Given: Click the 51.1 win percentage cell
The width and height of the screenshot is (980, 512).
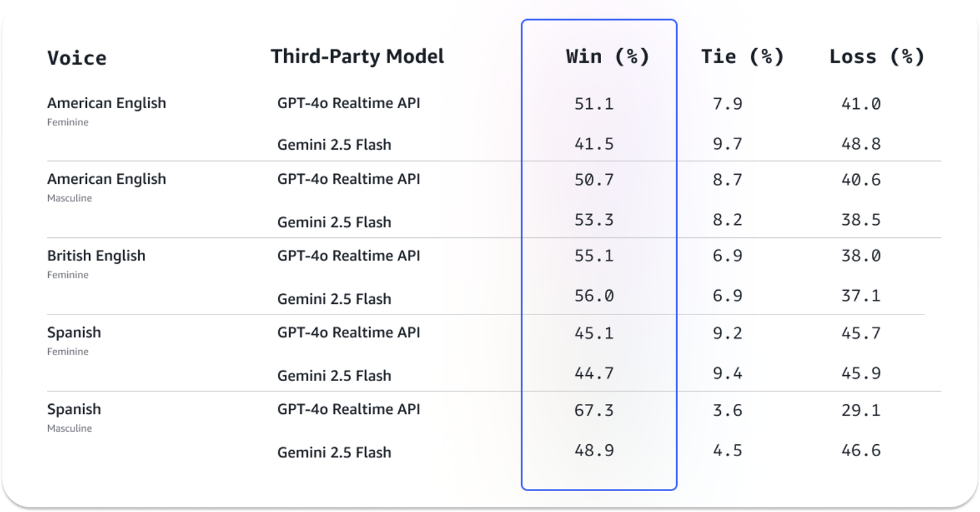Looking at the screenshot, I should [593, 104].
